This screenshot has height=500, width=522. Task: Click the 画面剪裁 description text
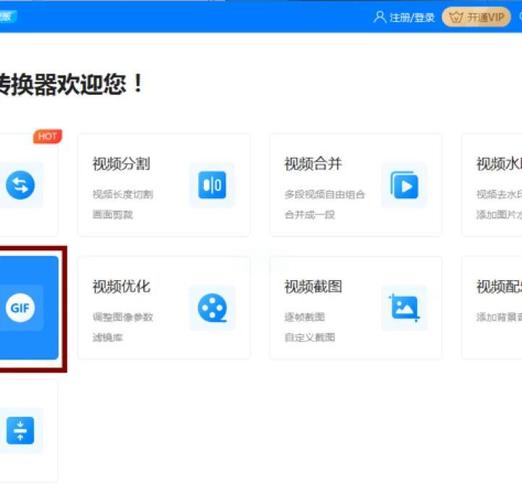click(x=113, y=214)
